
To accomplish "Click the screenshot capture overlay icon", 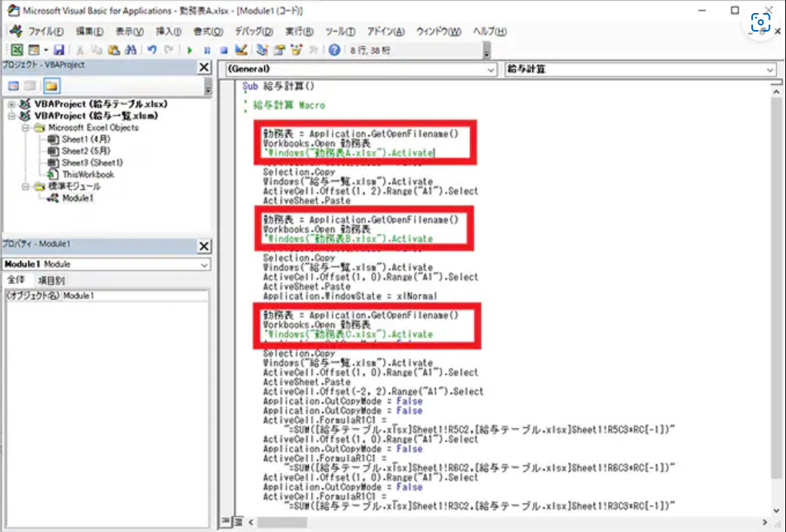I will (761, 22).
